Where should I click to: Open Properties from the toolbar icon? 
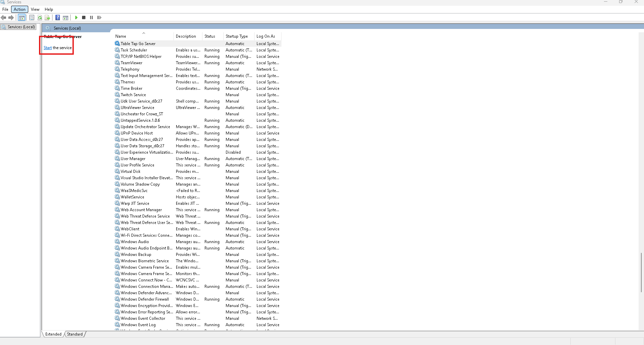tap(32, 17)
